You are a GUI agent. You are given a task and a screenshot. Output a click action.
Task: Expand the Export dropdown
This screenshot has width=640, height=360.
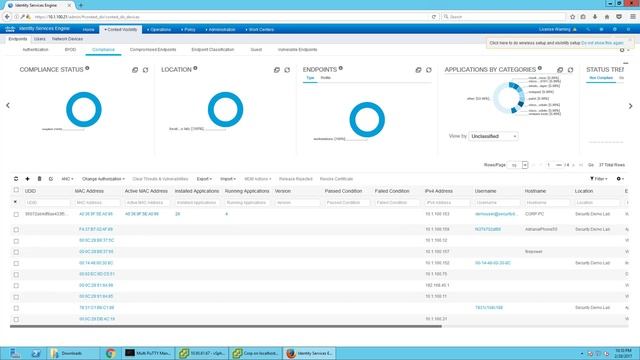tap(204, 179)
